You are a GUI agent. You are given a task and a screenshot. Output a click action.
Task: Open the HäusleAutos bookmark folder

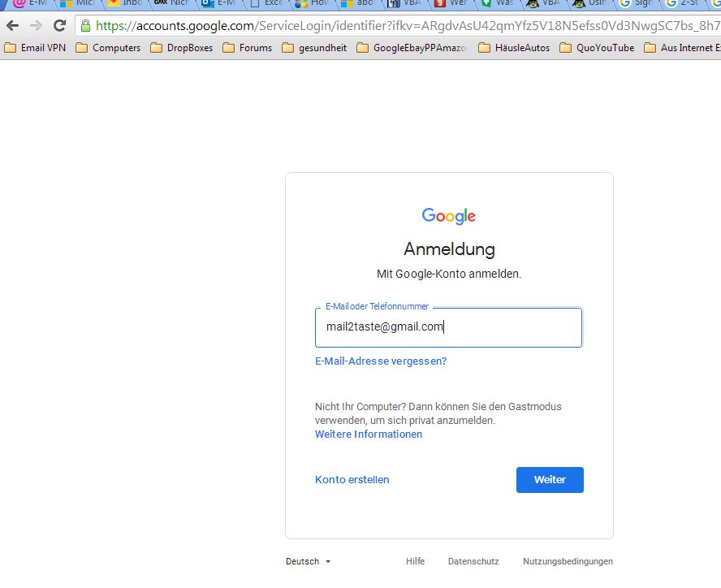point(514,48)
